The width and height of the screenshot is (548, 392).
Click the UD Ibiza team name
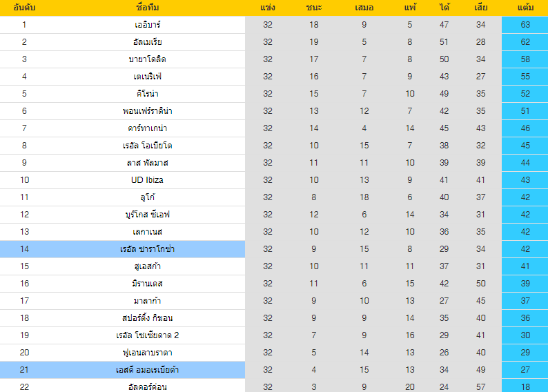[147, 180]
